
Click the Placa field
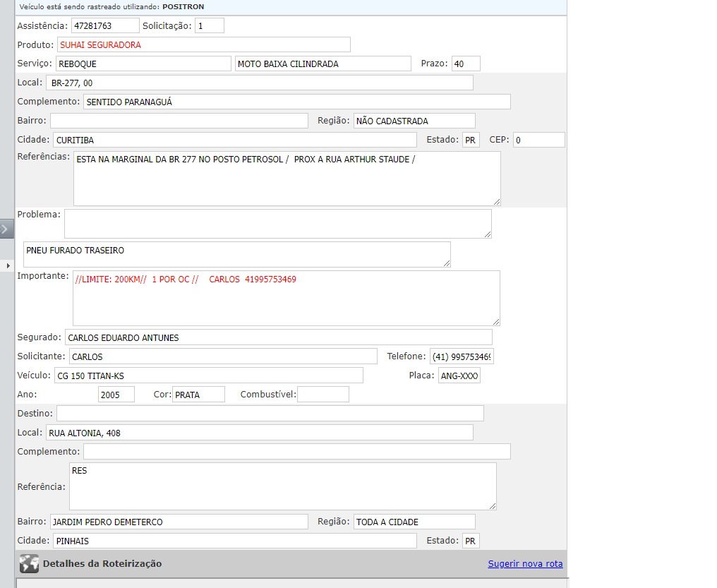pos(459,376)
